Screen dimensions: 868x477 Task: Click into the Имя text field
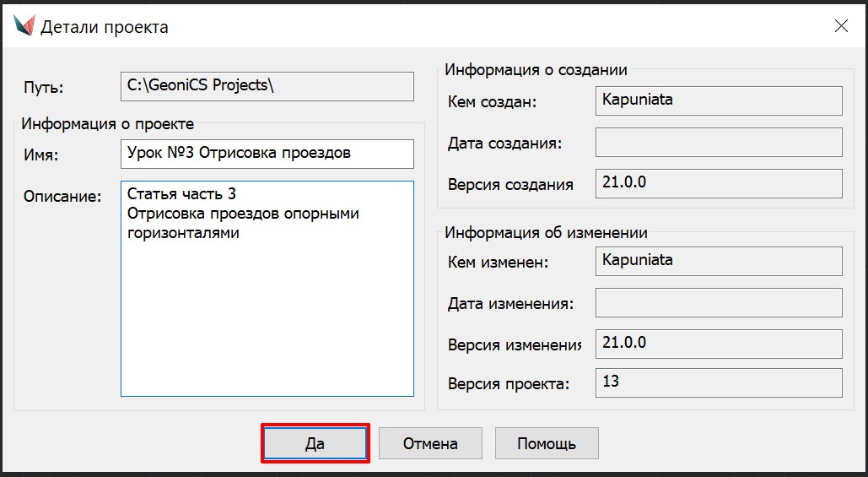pos(267,154)
